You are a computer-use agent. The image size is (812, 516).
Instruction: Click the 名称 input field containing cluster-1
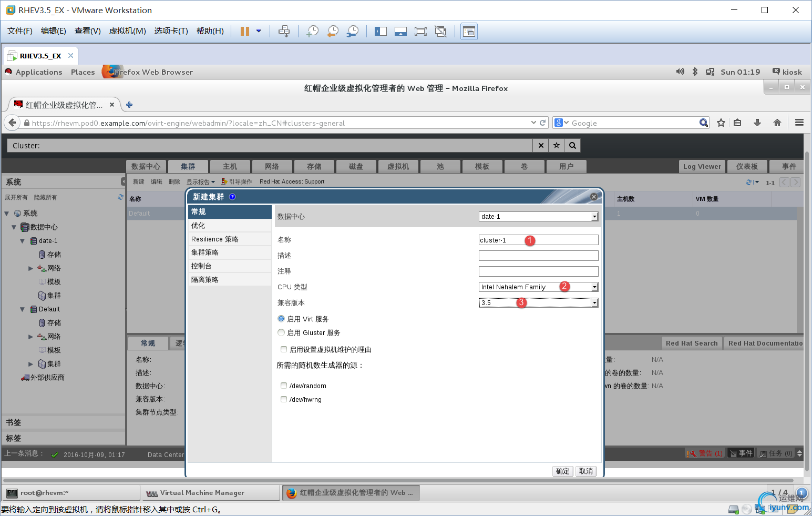(x=539, y=240)
